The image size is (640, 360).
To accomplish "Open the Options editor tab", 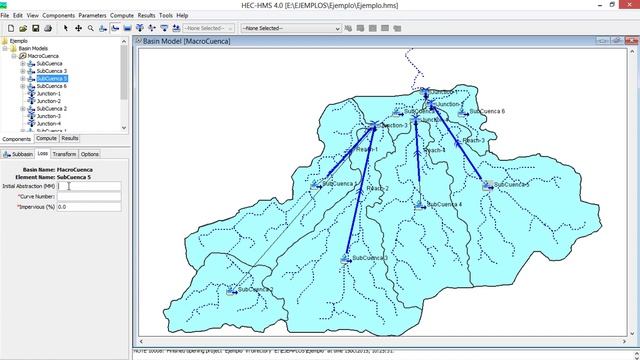I will [x=89, y=154].
